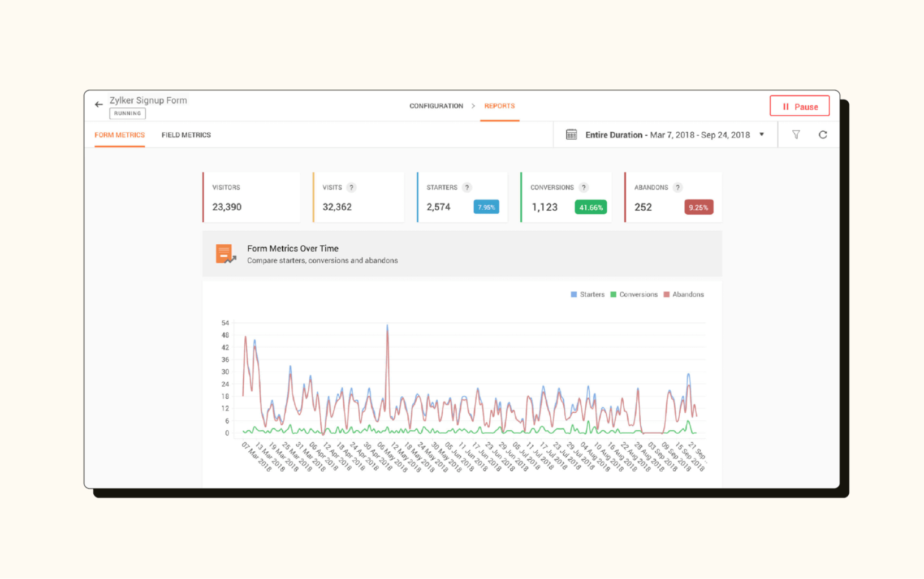Hide the Conversions line via its legend item
924x579 pixels.
(x=634, y=294)
